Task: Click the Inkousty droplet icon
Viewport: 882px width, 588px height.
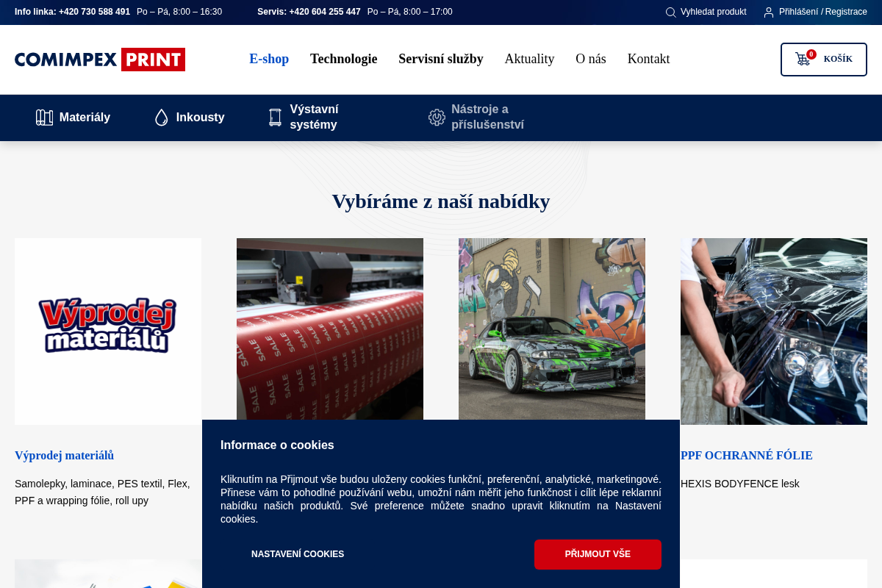Action: [x=162, y=118]
